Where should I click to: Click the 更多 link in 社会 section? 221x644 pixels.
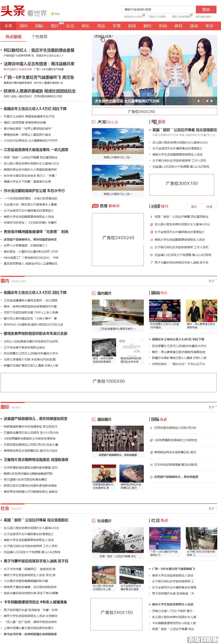212,508
